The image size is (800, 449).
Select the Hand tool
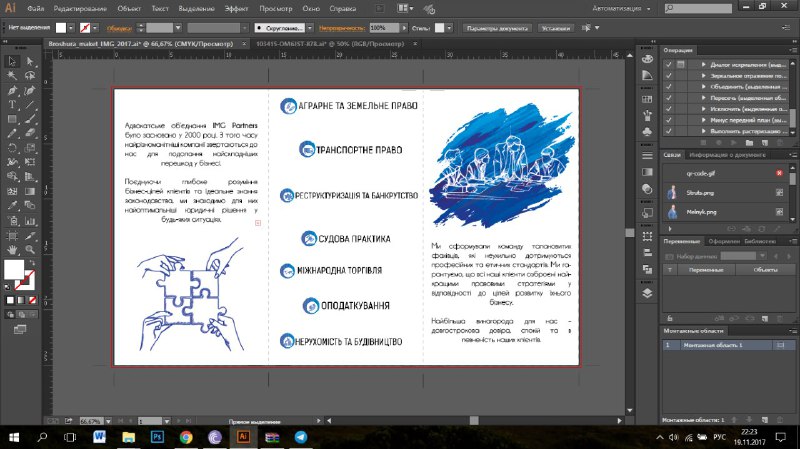coord(12,250)
